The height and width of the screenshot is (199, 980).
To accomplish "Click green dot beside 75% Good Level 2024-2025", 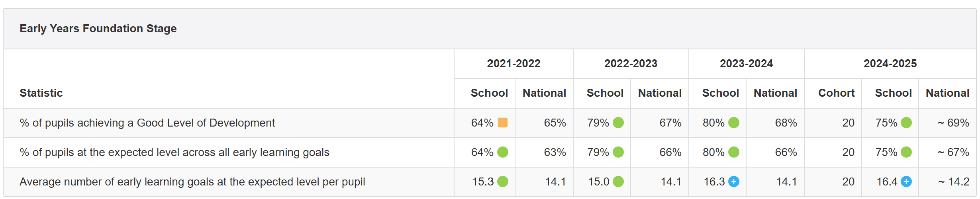I will [906, 123].
